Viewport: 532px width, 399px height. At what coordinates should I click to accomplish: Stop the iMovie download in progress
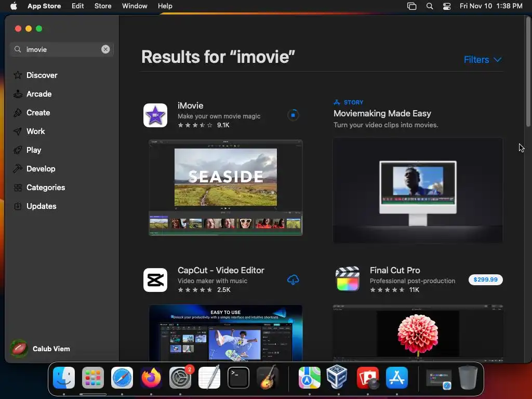(293, 115)
